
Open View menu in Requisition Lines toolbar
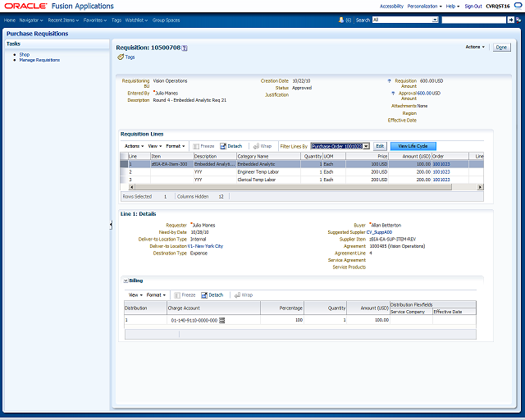click(155, 146)
